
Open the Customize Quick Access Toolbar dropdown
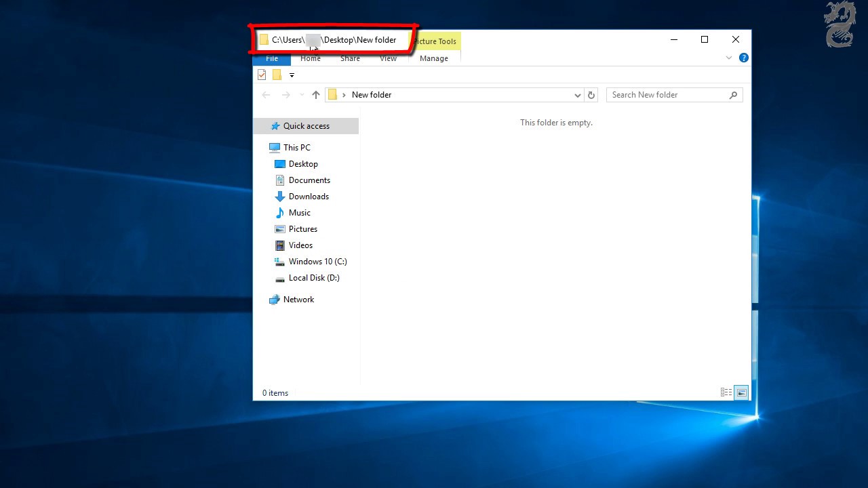coord(292,75)
